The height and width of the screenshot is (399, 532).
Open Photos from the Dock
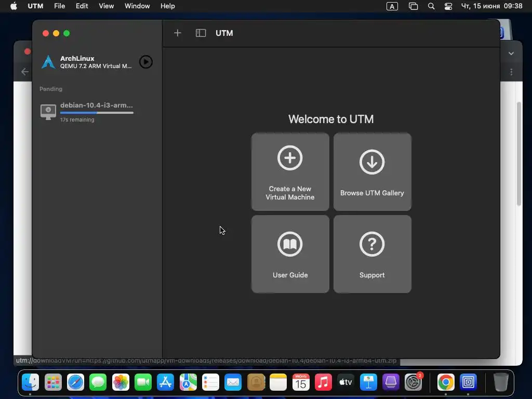click(x=121, y=382)
